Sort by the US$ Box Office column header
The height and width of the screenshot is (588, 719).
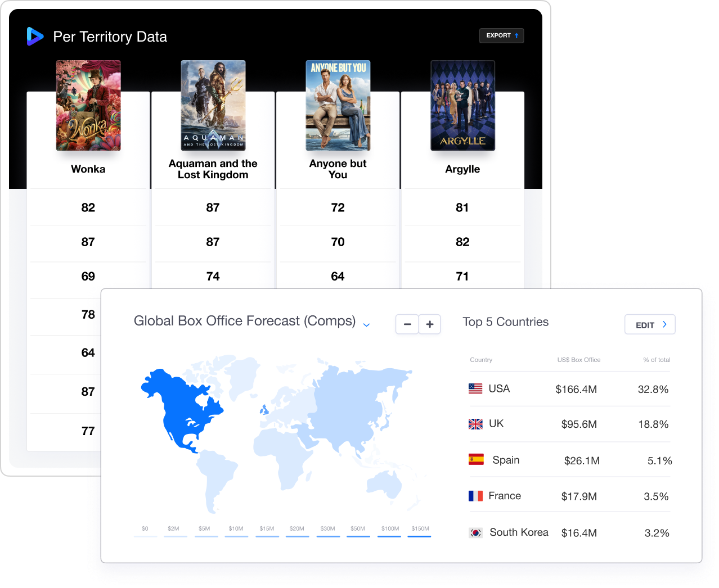tap(578, 360)
